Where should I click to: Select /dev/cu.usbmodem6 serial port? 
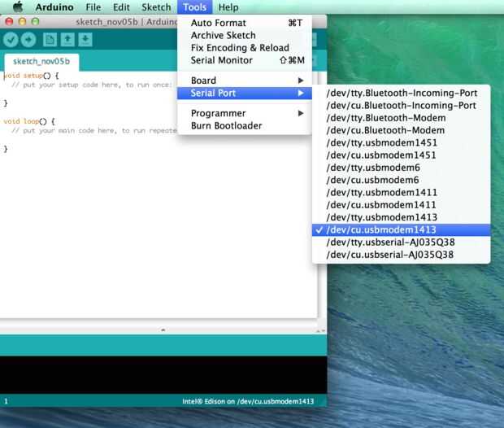[x=401, y=180]
